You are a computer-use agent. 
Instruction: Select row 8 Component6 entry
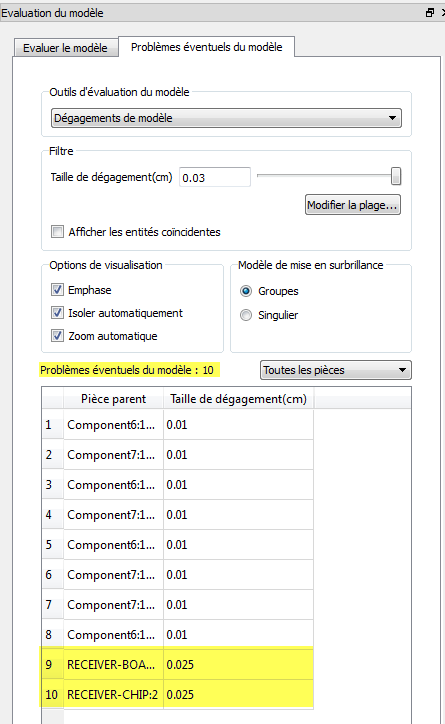coord(113,635)
